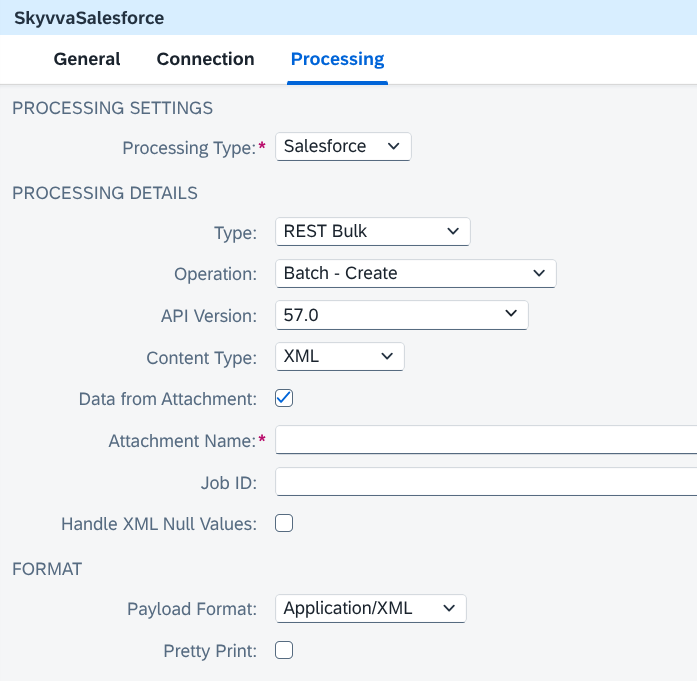
Task: Uncheck the Data from Attachment checkbox
Action: [284, 398]
